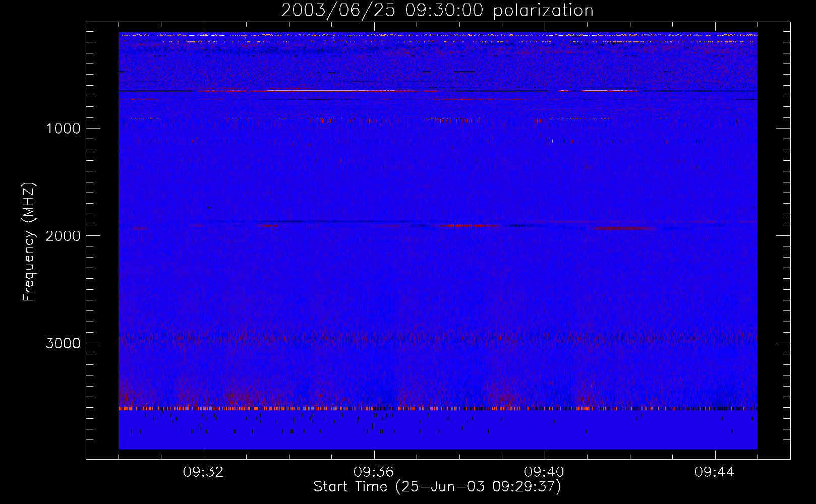Select the 'Frequency (MHZ)' axis label

click(x=29, y=242)
